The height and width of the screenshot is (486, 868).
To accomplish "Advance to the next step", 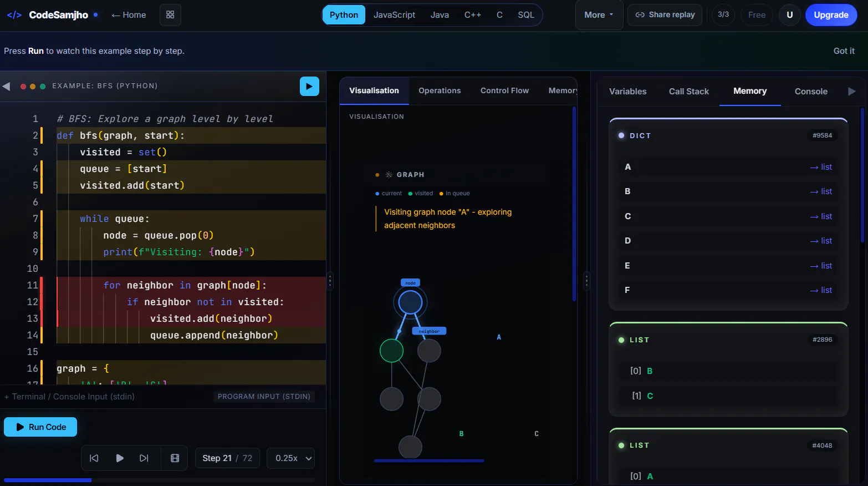I will tap(144, 458).
